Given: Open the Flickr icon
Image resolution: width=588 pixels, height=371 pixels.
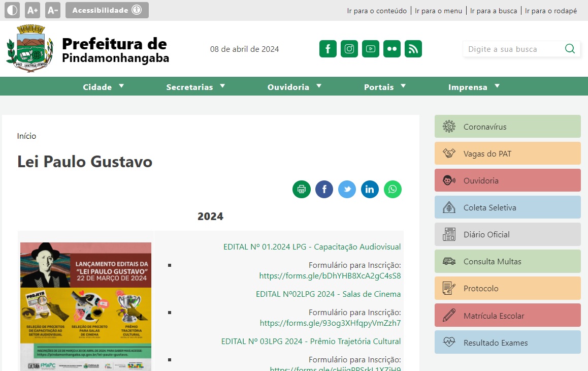Looking at the screenshot, I should 392,49.
